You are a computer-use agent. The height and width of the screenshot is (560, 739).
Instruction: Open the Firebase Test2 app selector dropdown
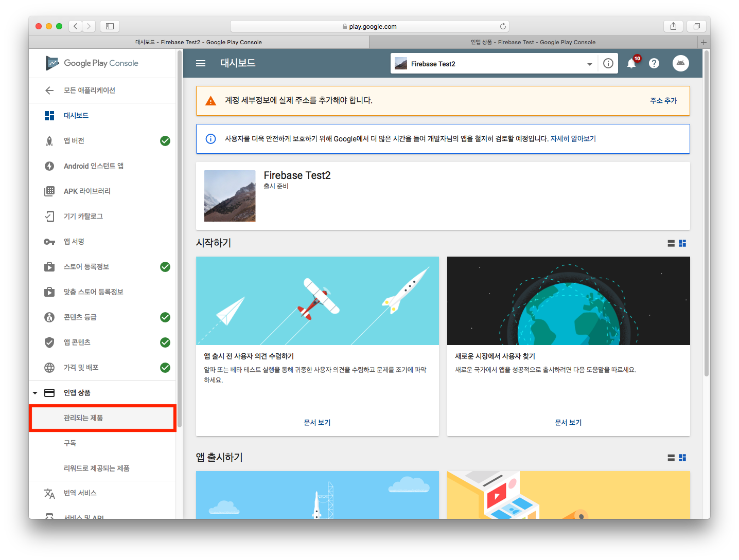tap(494, 64)
